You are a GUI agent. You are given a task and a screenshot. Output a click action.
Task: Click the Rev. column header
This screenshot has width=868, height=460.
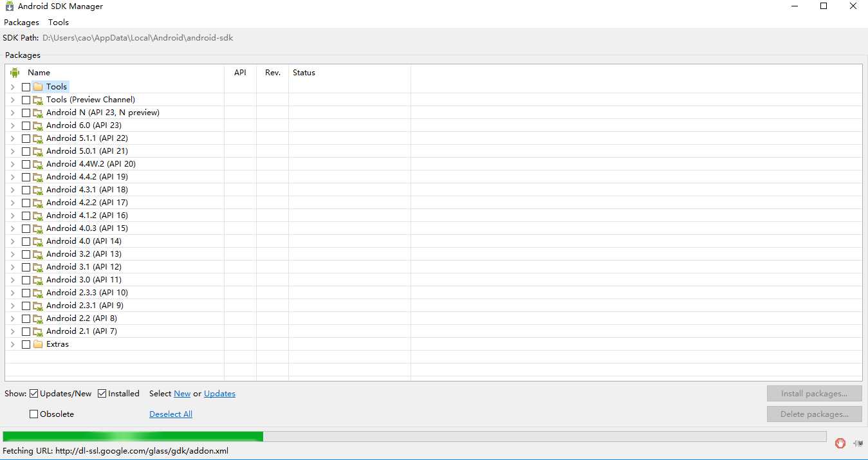pyautogui.click(x=273, y=73)
